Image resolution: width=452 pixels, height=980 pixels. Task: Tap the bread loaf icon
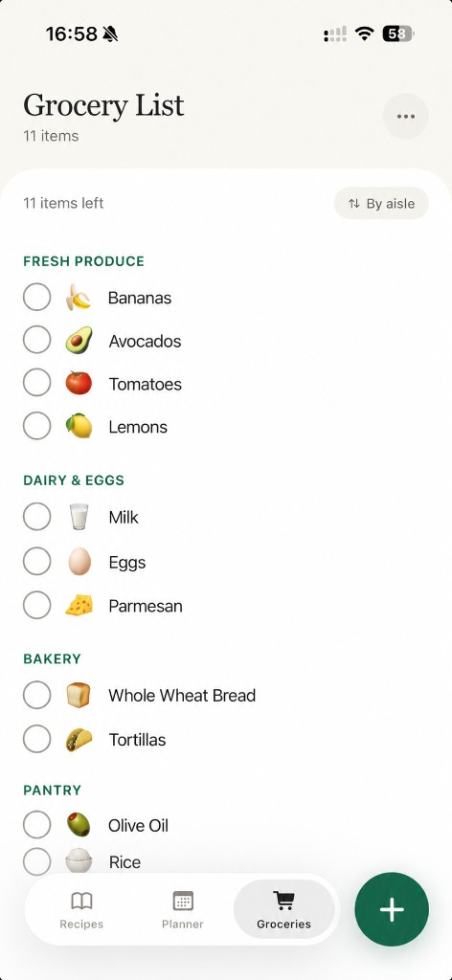(79, 695)
